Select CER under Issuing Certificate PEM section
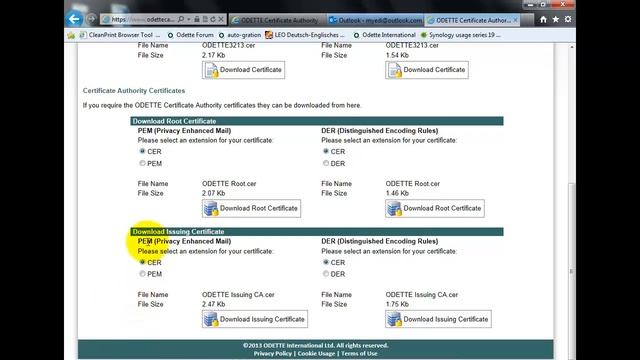Image resolution: width=640 pixels, height=360 pixels. tap(142, 262)
